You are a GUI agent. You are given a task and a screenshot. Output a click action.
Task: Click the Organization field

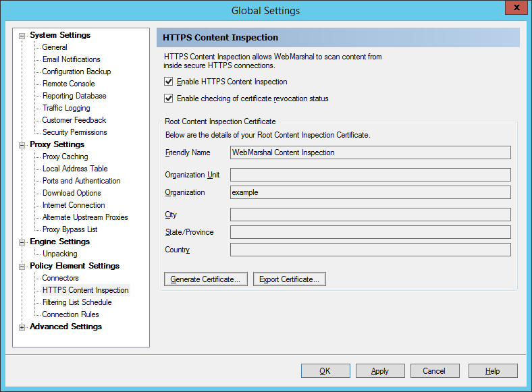click(x=370, y=192)
